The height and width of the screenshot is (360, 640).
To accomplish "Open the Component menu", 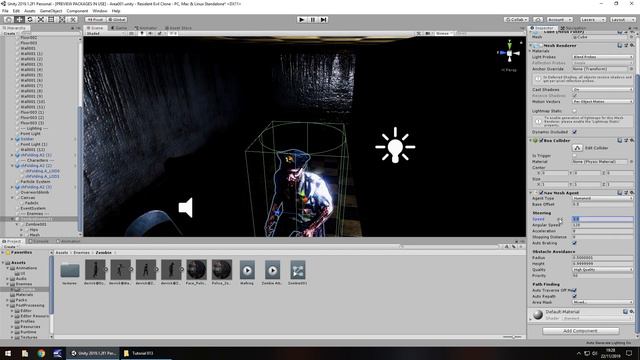I will pyautogui.click(x=77, y=11).
